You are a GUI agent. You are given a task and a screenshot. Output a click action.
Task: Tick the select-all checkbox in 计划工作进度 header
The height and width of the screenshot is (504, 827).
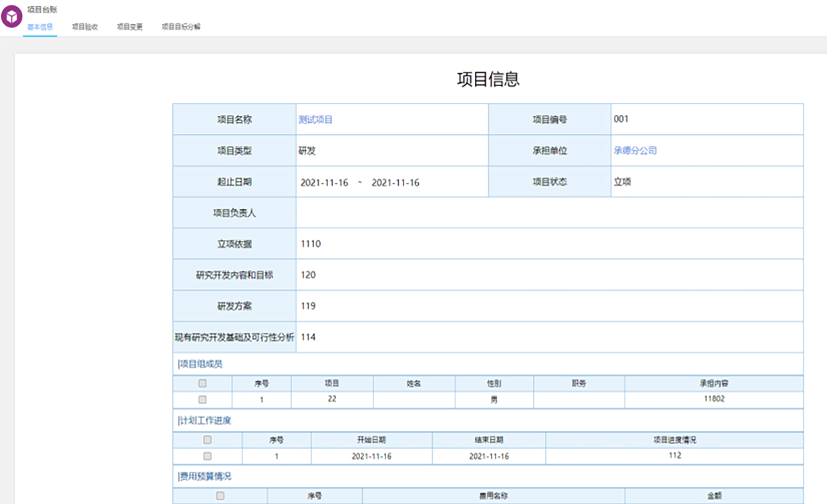click(207, 440)
